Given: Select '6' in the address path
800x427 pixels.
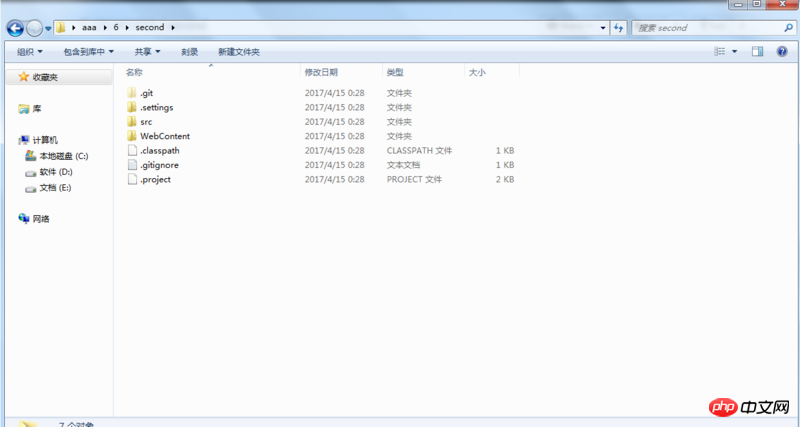Looking at the screenshot, I should click(x=116, y=28).
